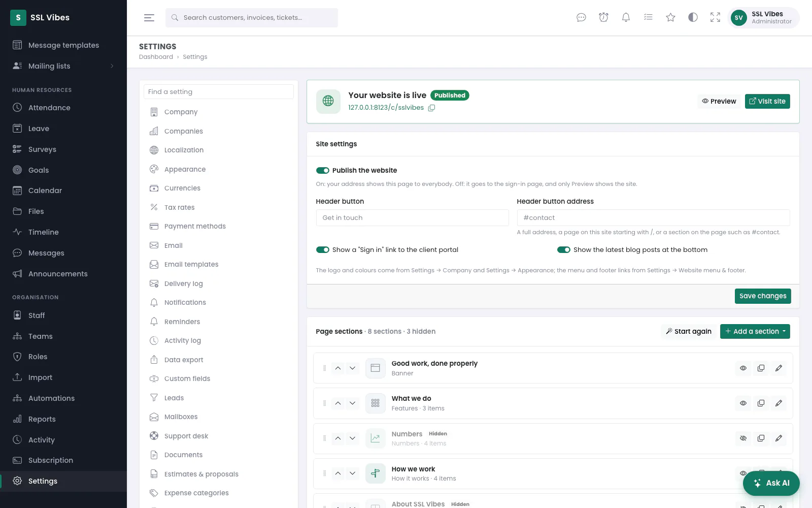The width and height of the screenshot is (812, 508).
Task: Click the How we work signpost icon
Action: click(x=376, y=473)
